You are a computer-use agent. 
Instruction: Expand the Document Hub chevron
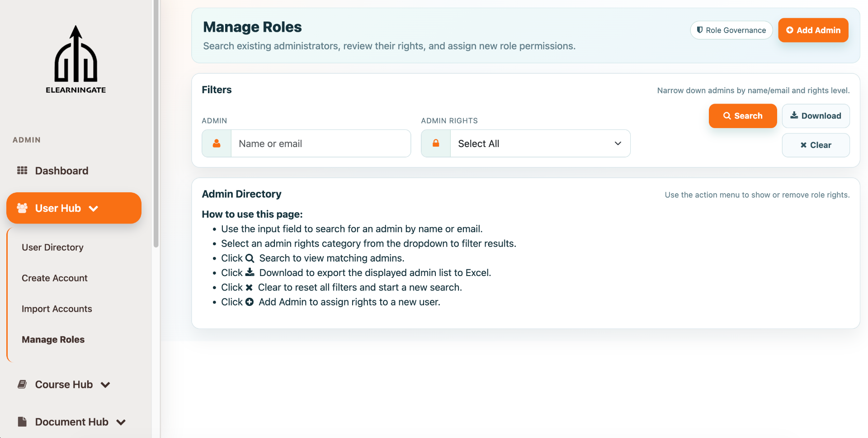121,423
